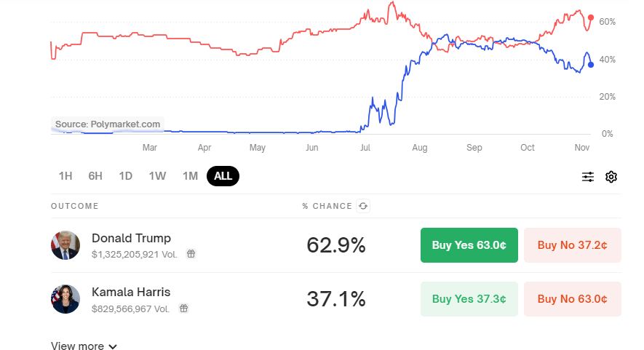The width and height of the screenshot is (644, 350).
Task: Show the 1M time range
Action: pyautogui.click(x=190, y=176)
